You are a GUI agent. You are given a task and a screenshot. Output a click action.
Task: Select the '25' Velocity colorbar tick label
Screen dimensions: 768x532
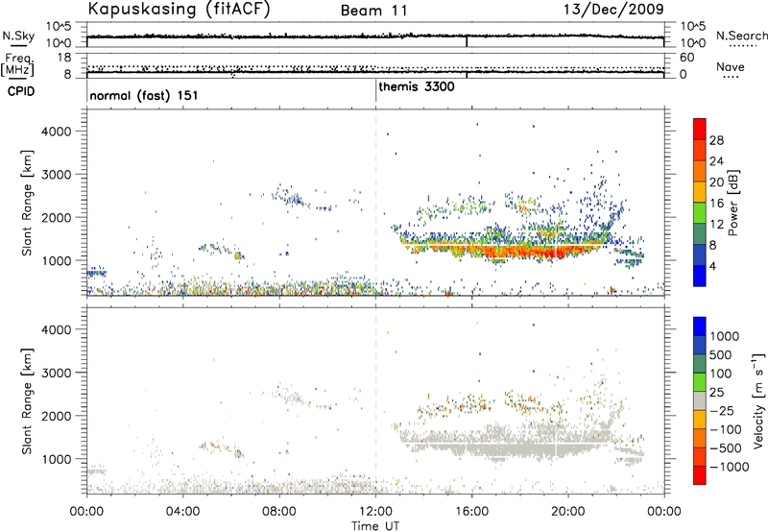[x=716, y=393]
